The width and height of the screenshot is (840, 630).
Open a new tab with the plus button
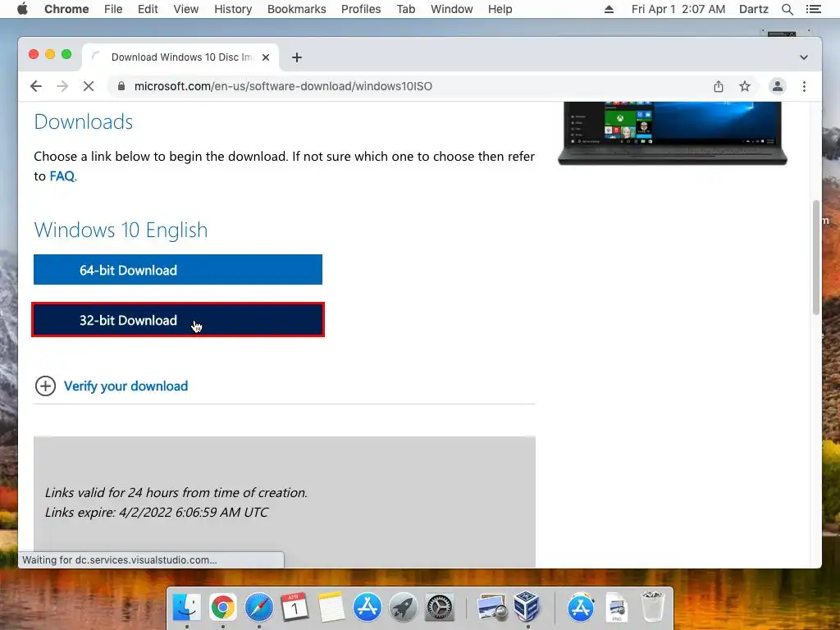pyautogui.click(x=297, y=57)
